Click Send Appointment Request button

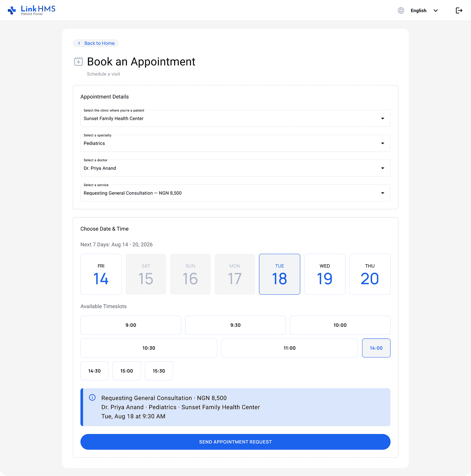pyautogui.click(x=235, y=442)
